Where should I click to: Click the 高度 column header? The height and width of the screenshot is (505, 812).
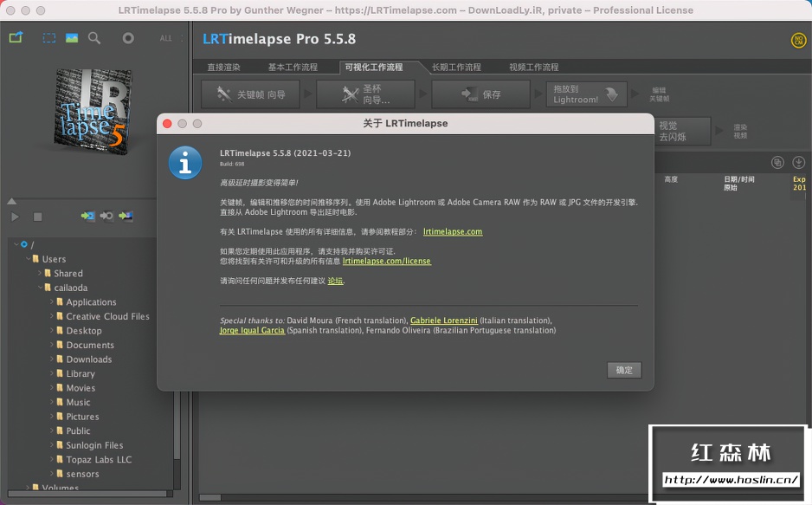coord(671,179)
